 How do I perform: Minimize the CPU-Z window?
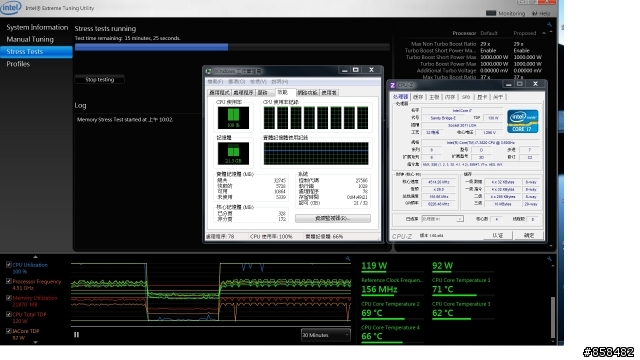509,84
